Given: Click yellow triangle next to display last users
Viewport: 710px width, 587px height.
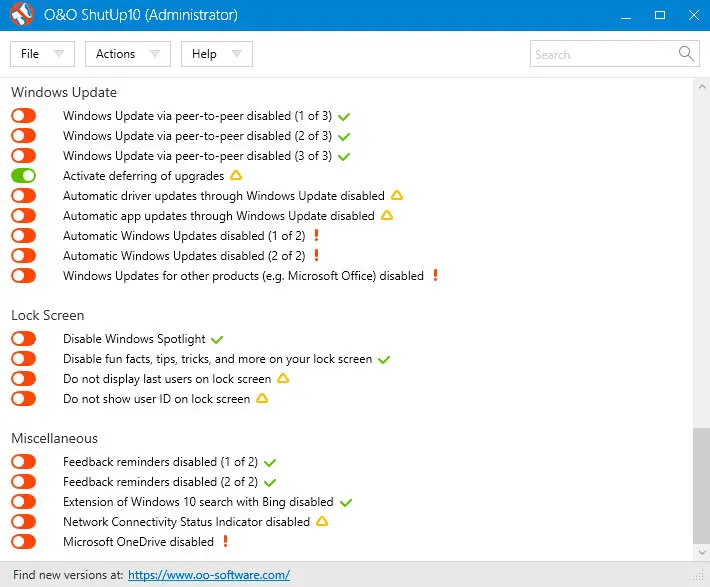Looking at the screenshot, I should click(x=283, y=378).
